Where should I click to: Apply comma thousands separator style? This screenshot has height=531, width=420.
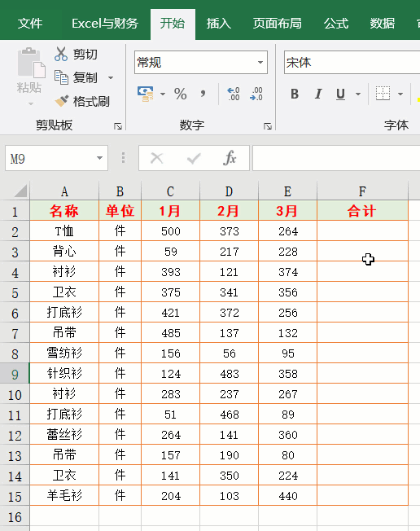[203, 94]
